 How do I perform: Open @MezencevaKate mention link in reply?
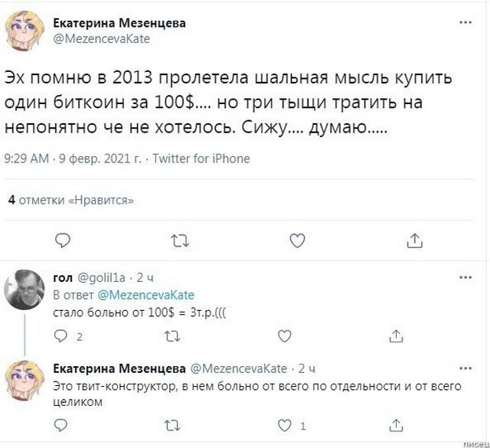pos(145,295)
